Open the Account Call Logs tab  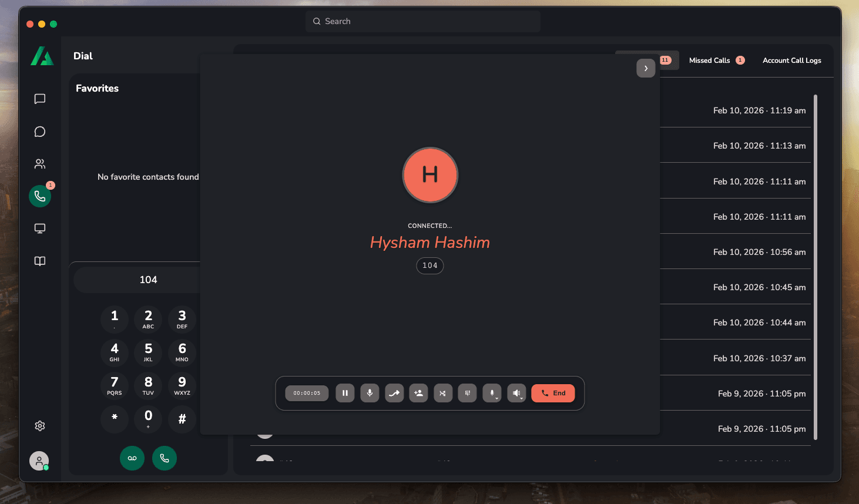coord(792,60)
